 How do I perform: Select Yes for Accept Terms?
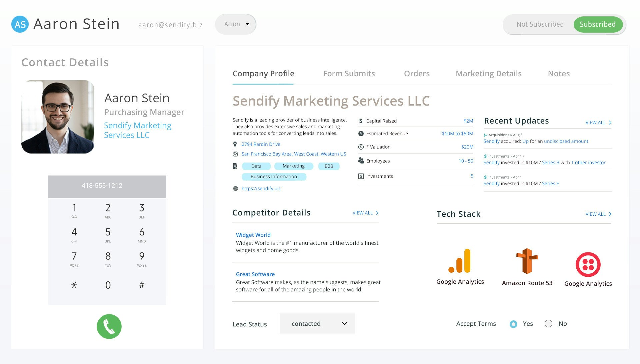click(x=513, y=324)
